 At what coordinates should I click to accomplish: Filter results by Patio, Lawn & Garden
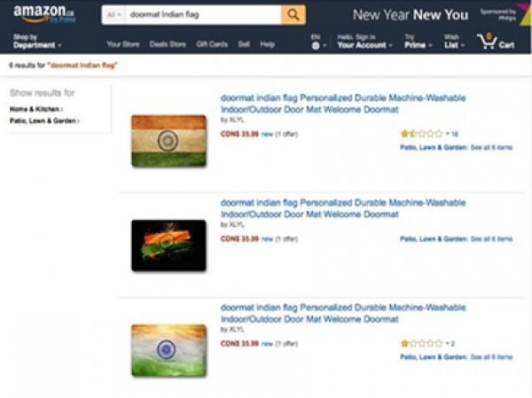44,121
